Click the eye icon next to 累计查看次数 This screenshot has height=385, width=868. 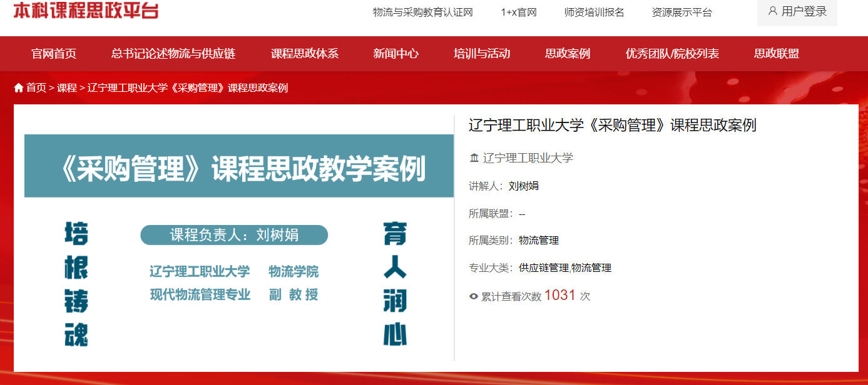point(474,296)
